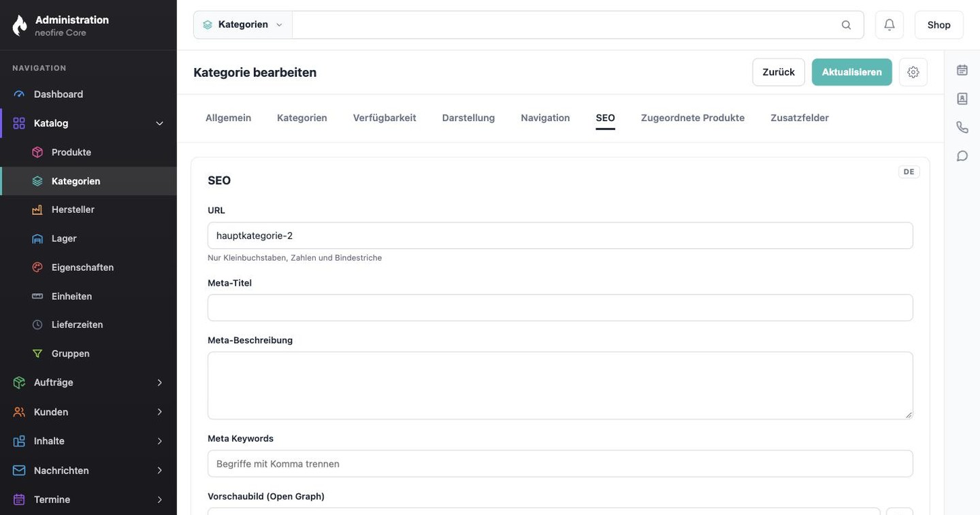Expand the Aufträge menu section
This screenshot has width=980, height=515.
click(x=160, y=383)
